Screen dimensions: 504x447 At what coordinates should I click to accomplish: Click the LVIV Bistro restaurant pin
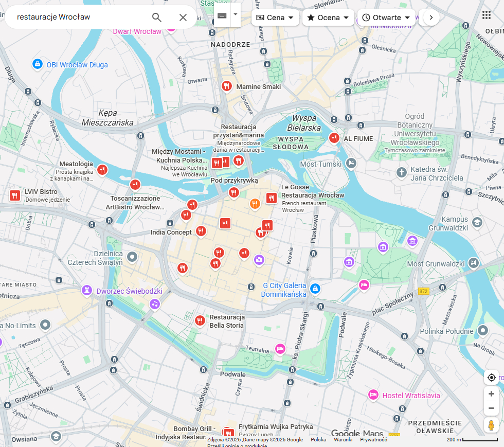click(x=14, y=195)
